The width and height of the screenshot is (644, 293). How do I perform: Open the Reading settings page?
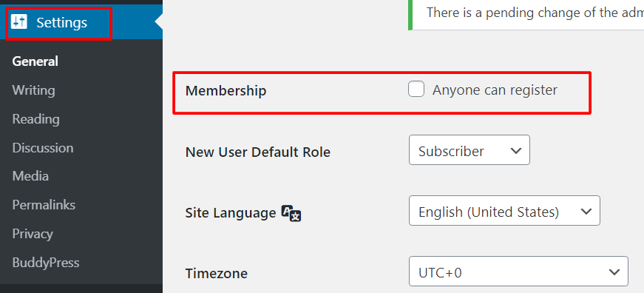35,119
